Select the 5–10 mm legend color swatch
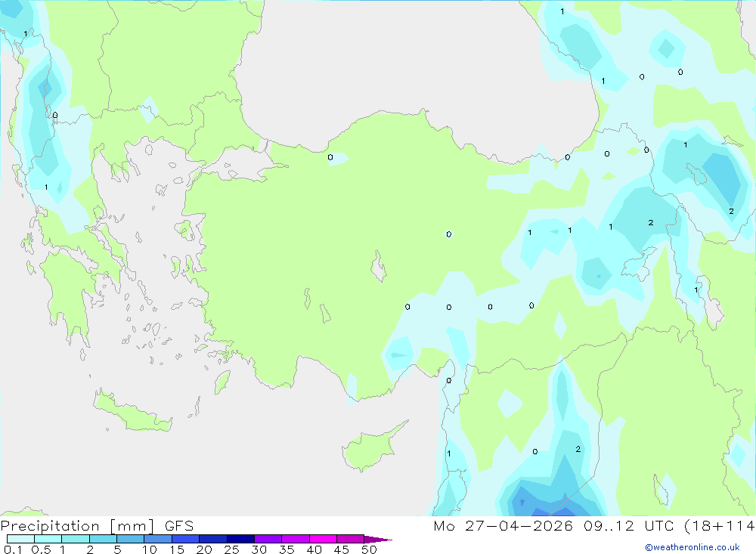The width and height of the screenshot is (756, 554). click(x=130, y=539)
